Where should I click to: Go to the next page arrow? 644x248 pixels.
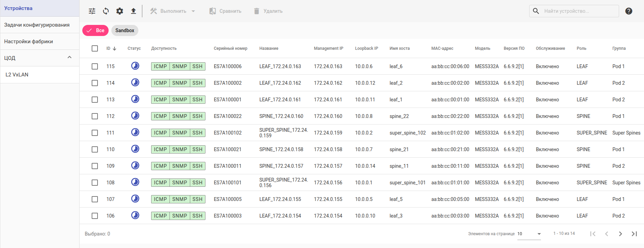620,234
